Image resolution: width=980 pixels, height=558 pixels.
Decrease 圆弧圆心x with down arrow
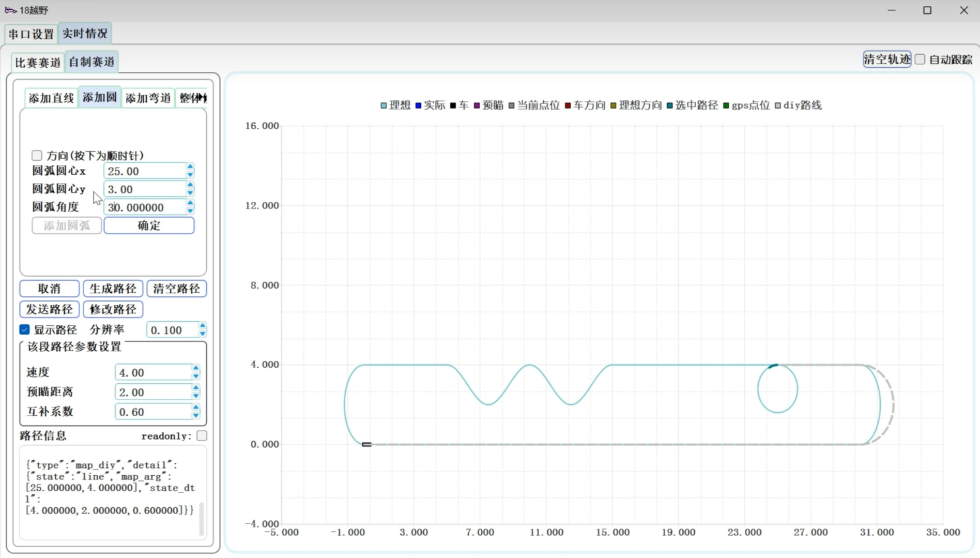(x=190, y=175)
